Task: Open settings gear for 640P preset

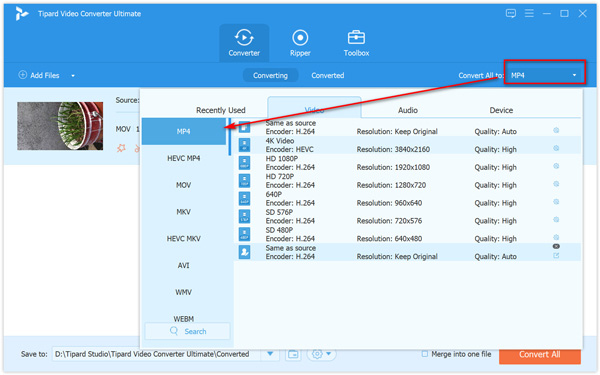Action: 556,202
